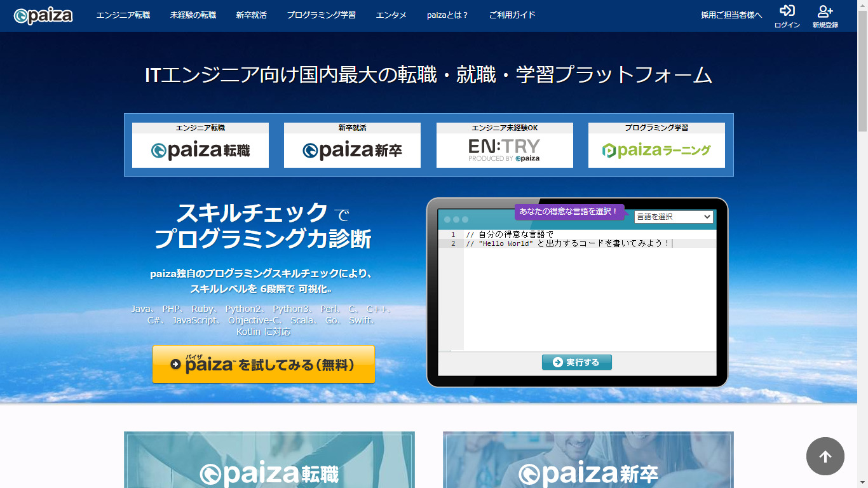
Task: Open プログラミング学習 in the navigation bar
Action: coord(321,15)
